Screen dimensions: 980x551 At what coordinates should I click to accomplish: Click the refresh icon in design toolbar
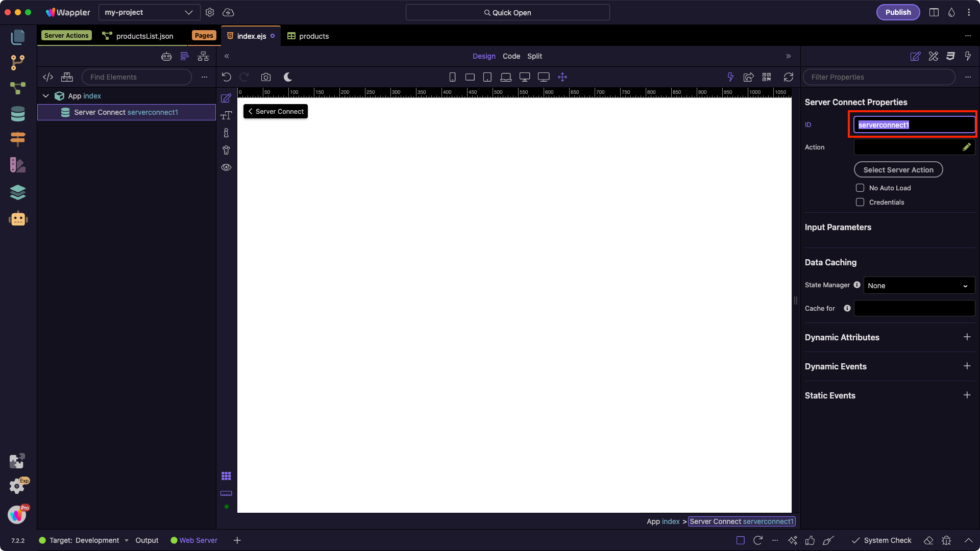tap(789, 77)
